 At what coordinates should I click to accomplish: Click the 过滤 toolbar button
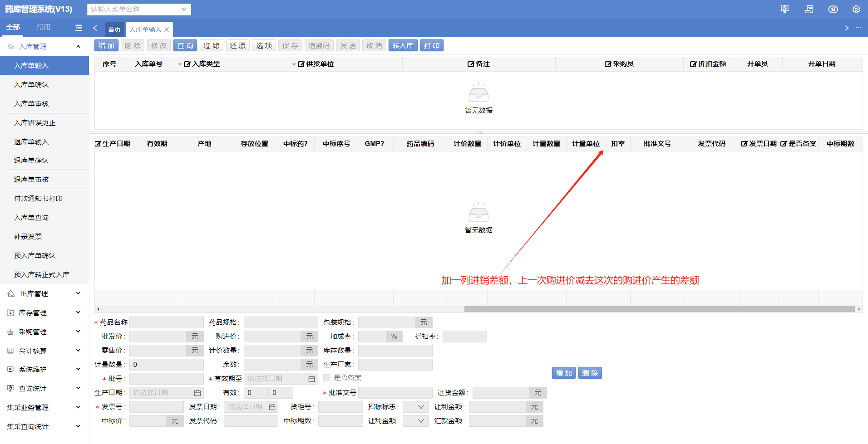212,46
